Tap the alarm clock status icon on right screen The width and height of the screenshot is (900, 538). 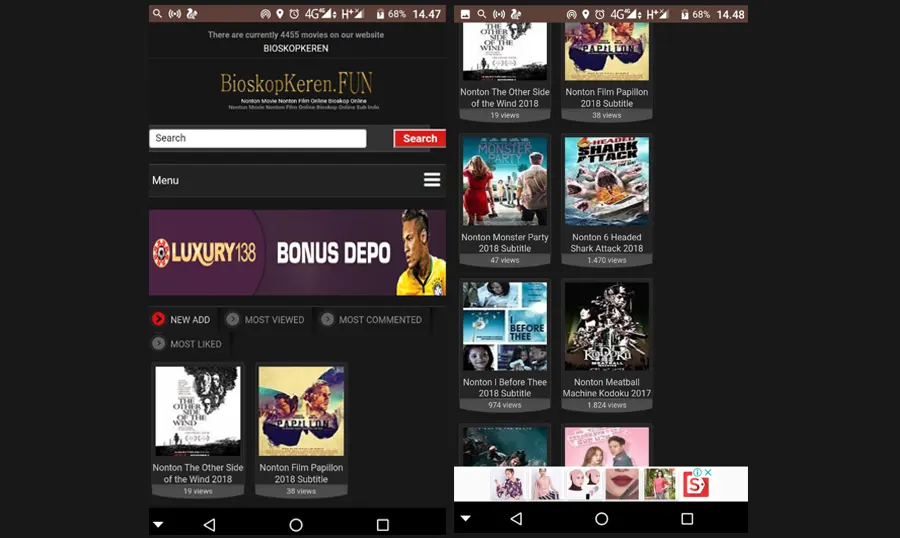coord(599,14)
